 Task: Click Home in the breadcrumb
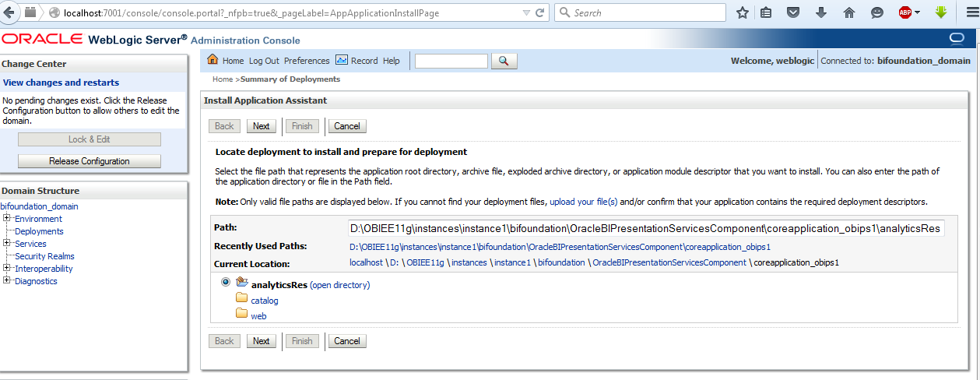[x=223, y=79]
